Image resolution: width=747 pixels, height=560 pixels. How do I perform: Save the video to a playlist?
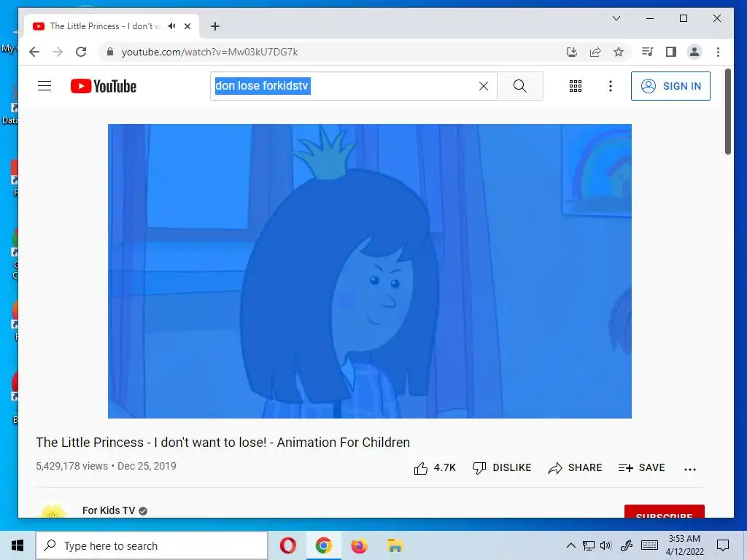(x=641, y=468)
